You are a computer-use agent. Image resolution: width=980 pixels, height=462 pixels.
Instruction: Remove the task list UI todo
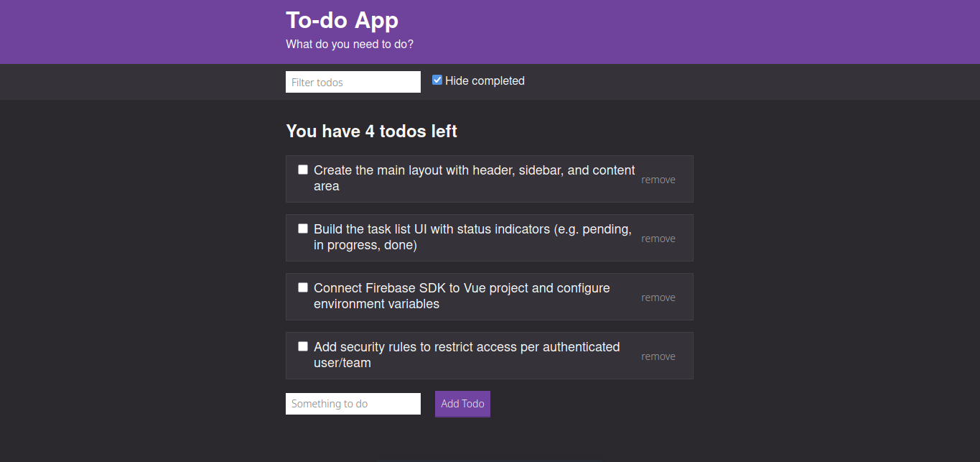coord(658,238)
